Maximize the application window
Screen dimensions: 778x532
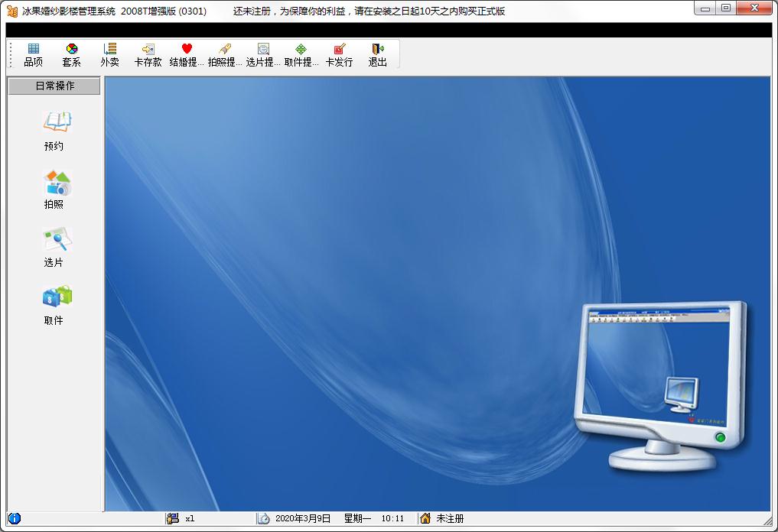click(726, 8)
